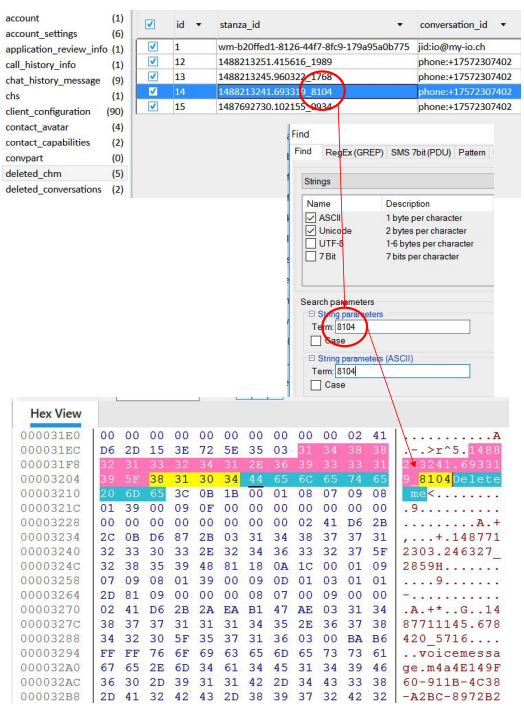Click hex offset 00003204
Viewport: 524px width, 708px height.
[50, 479]
